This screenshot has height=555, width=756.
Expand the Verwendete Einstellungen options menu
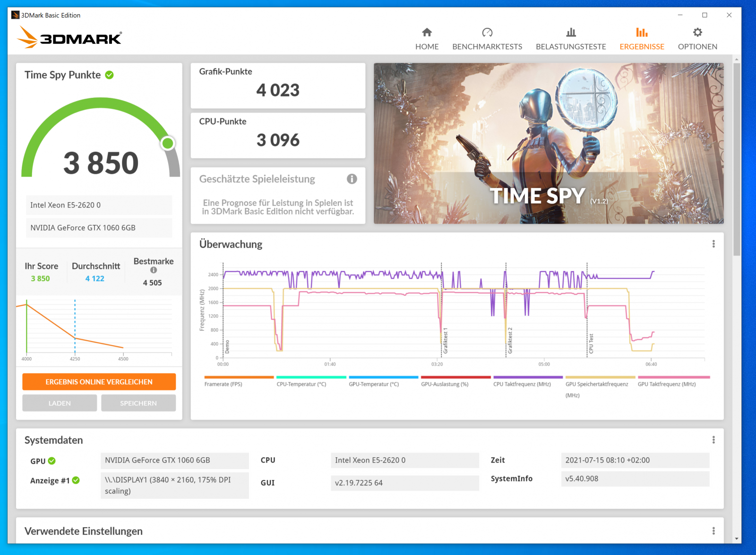tap(713, 531)
